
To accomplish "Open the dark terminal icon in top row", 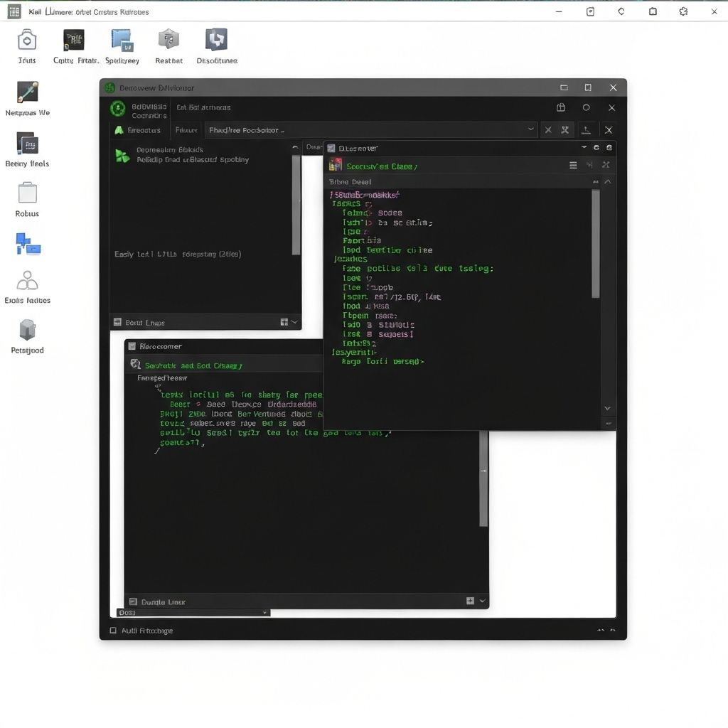I will point(74,40).
